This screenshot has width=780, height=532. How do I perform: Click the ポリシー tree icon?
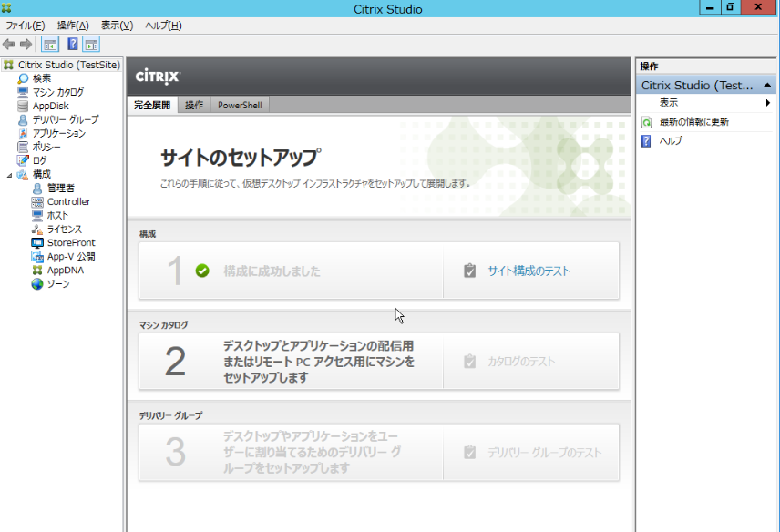23,148
